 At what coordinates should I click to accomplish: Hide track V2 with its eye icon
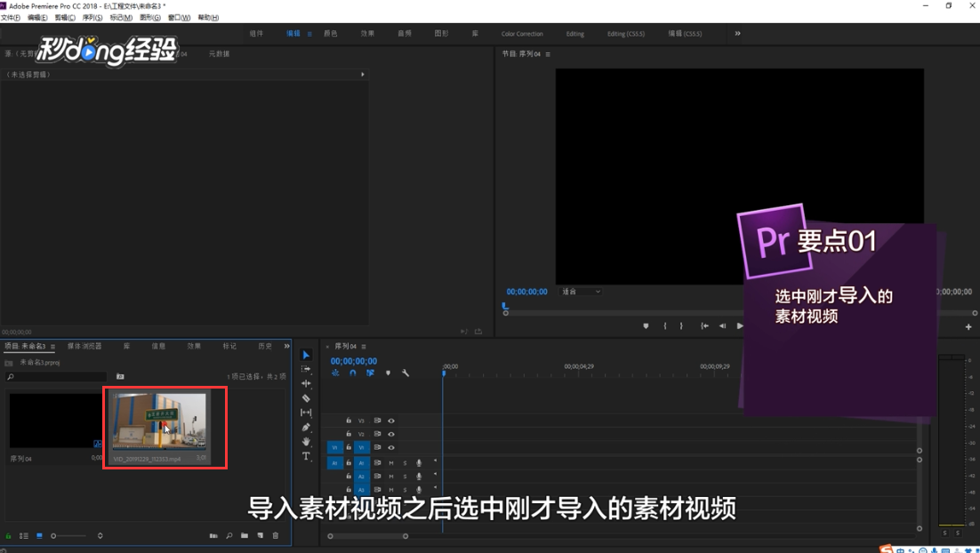pos(391,434)
